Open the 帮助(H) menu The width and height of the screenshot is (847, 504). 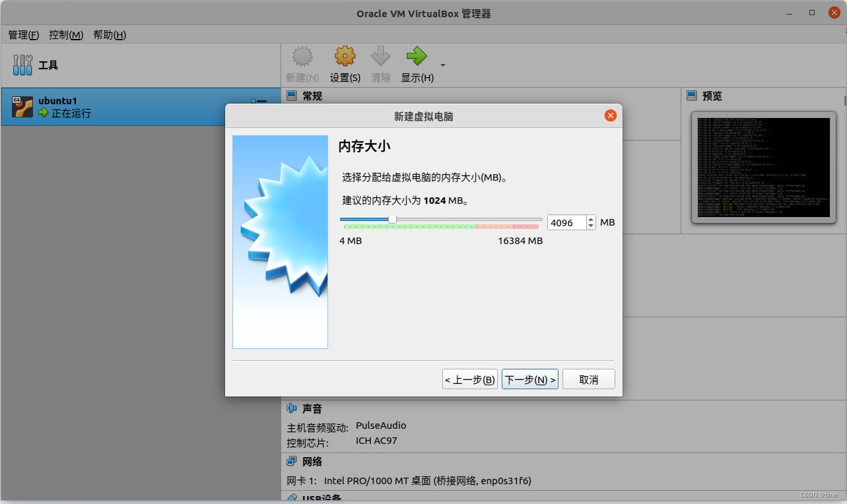coord(110,35)
